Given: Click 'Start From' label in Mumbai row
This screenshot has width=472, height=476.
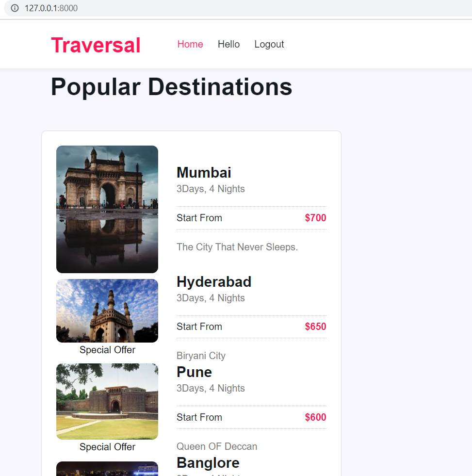Looking at the screenshot, I should (199, 218).
